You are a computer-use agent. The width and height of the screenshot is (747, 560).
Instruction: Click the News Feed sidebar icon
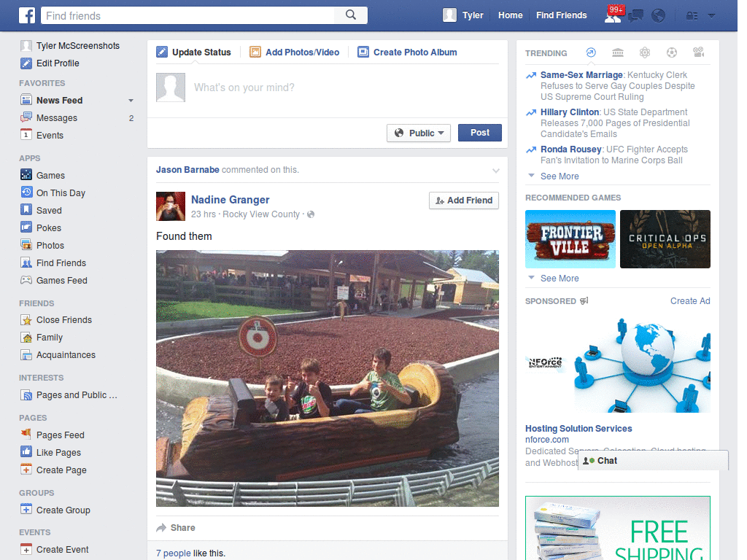(26, 100)
